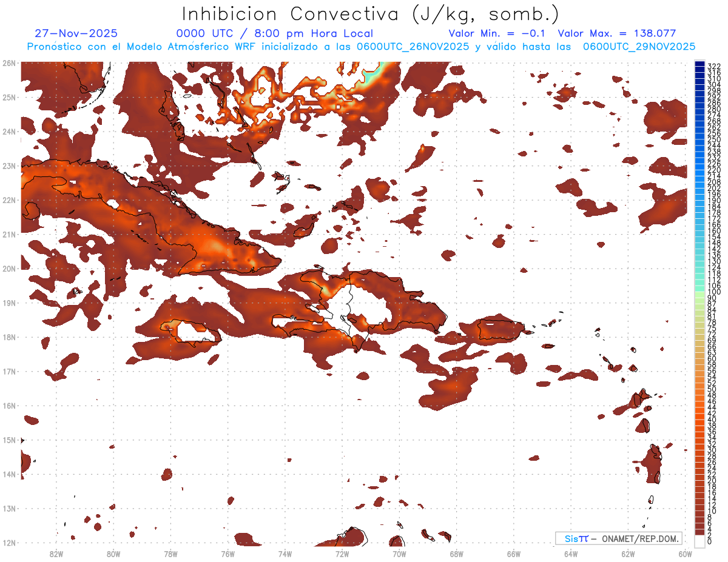Click the '15N' latitude label
This screenshot has width=728, height=562.
click(x=9, y=440)
